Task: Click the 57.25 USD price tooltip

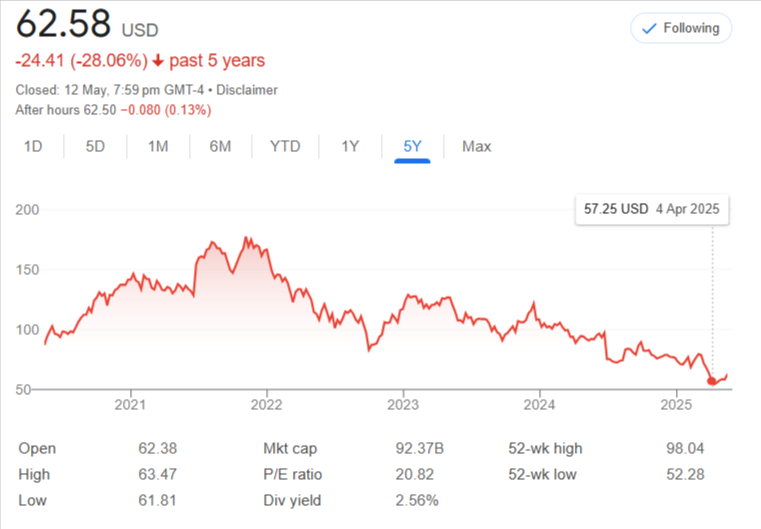Action: [651, 210]
